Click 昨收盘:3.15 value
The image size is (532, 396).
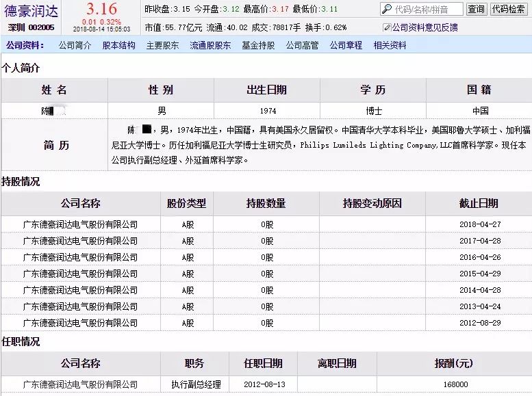tap(168, 9)
